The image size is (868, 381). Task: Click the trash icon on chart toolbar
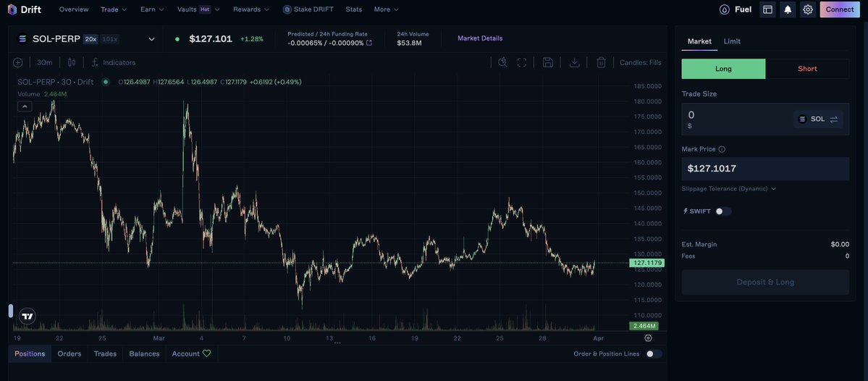(x=601, y=62)
